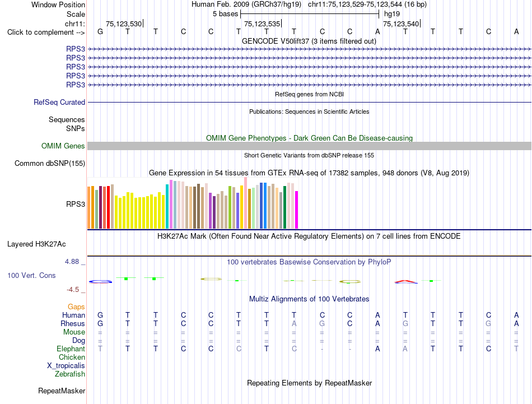The image size is (532, 404).
Task: Click the hg19 label beside the scale bar
Action: tap(392, 14)
